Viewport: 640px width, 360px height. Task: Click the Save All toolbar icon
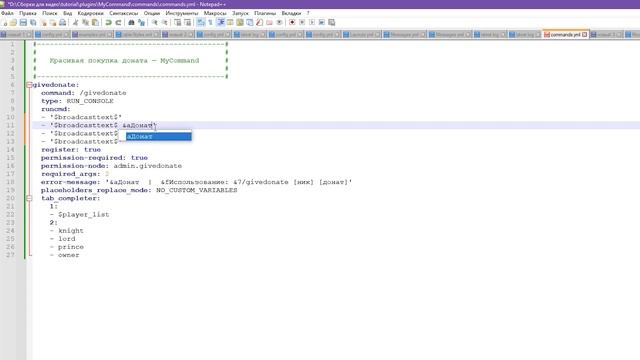coord(33,22)
